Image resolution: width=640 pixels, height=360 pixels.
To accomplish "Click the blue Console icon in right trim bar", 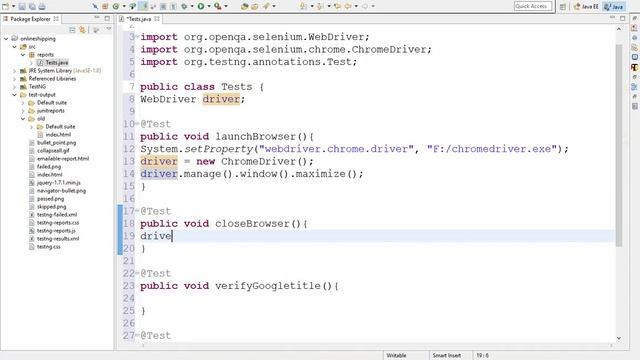I will click(x=635, y=57).
